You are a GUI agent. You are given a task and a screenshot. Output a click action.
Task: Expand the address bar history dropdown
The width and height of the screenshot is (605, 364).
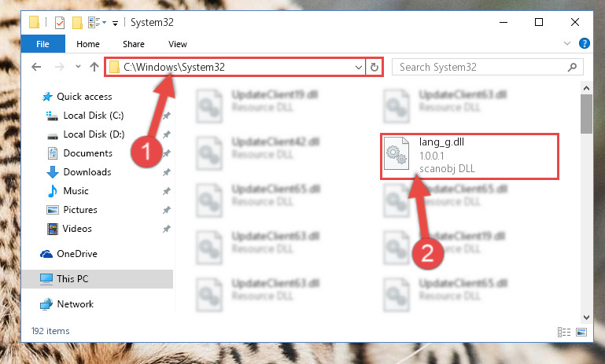pyautogui.click(x=359, y=67)
